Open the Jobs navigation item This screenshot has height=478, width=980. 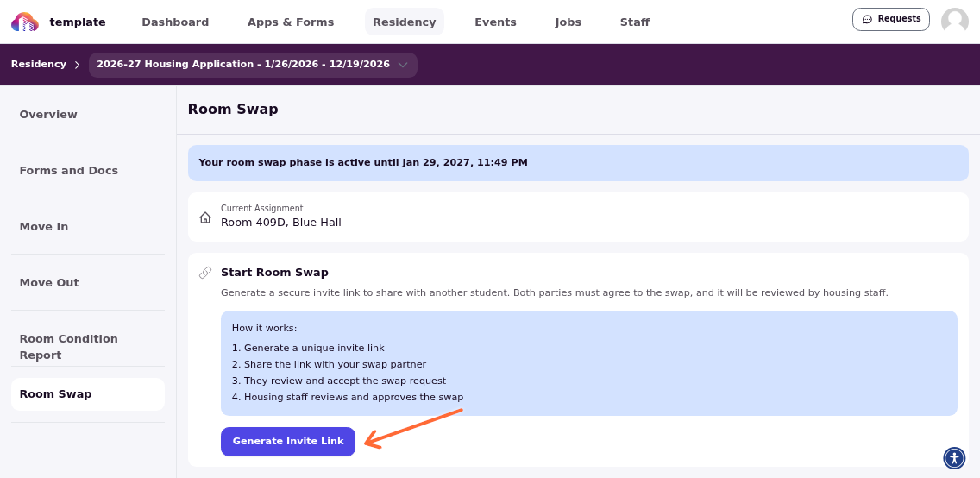(x=569, y=22)
